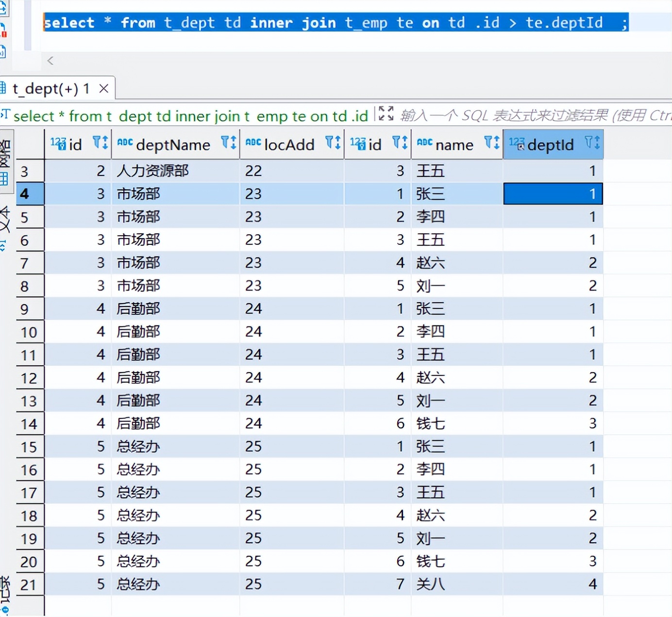Click the funnel in the id header left of deptName
Image resolution: width=672 pixels, height=617 pixels.
pos(96,142)
